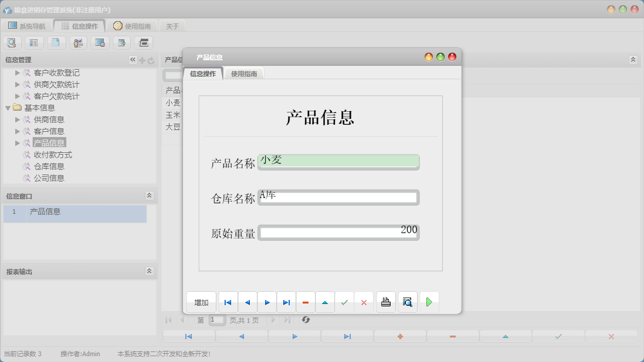Collapse the 基本信息 tree folder
The width and height of the screenshot is (644, 362).
click(7, 107)
